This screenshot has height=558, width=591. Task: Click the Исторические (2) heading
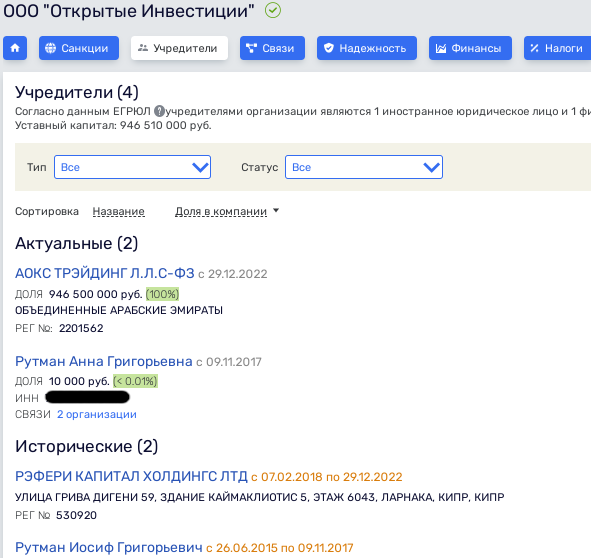click(87, 446)
